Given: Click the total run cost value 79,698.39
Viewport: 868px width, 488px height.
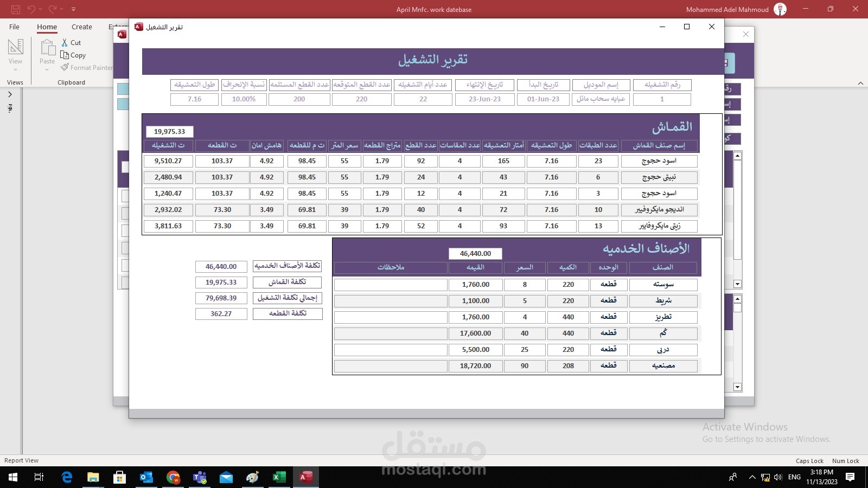Looking at the screenshot, I should pyautogui.click(x=221, y=298).
